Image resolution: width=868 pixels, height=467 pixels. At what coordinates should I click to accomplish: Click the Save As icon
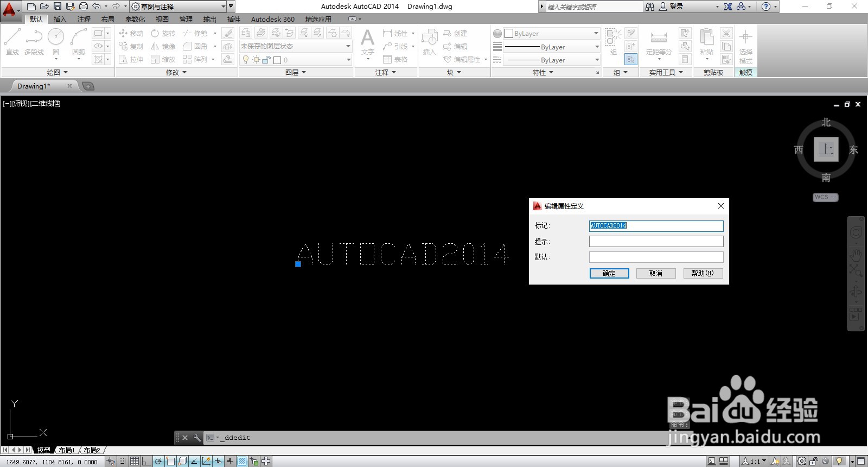click(x=70, y=7)
